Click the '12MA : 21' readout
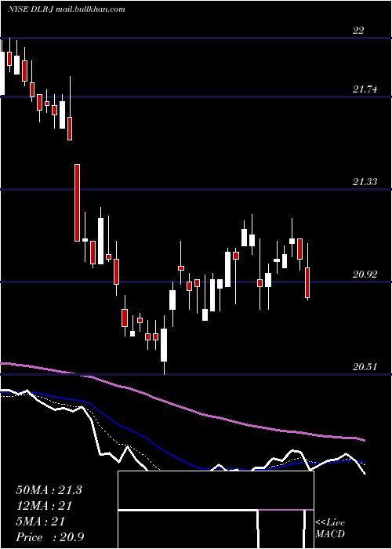 click(x=44, y=506)
